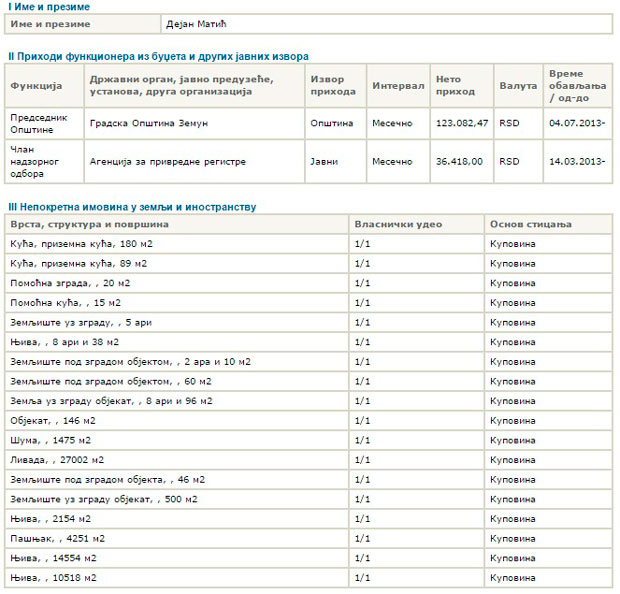Click the "II Приходи функционера" section heading
This screenshot has height=594, width=620.
click(x=158, y=56)
